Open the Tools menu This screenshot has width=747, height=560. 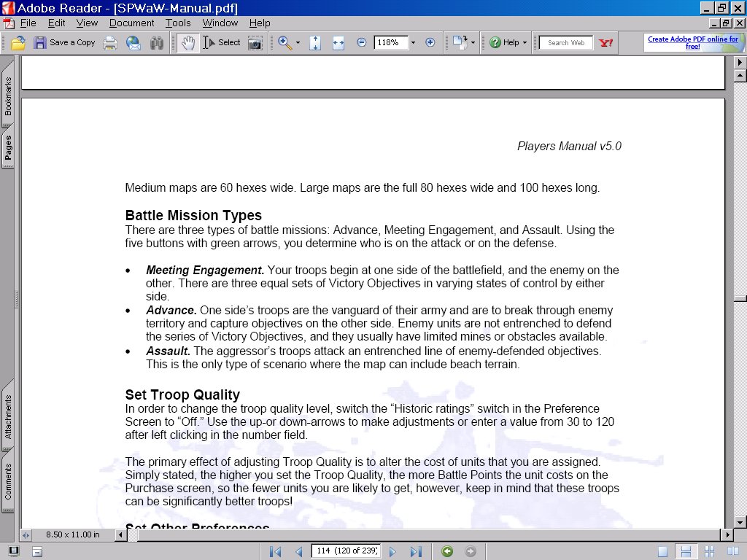pos(178,23)
